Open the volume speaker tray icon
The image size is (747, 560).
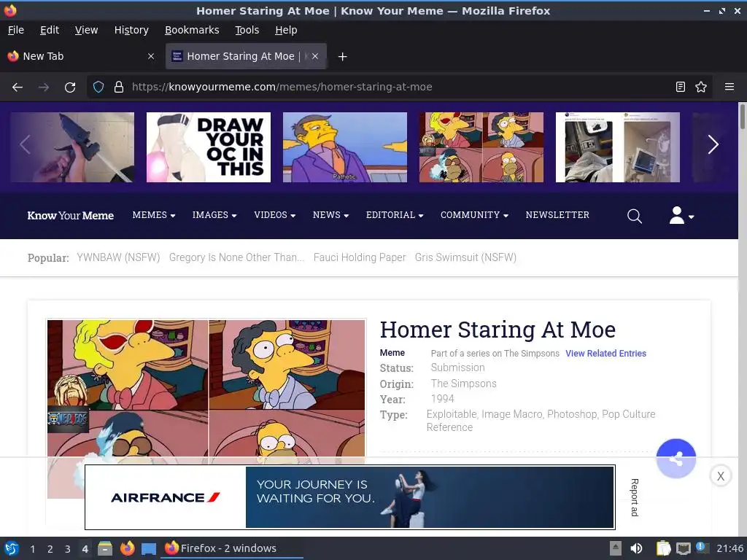pyautogui.click(x=636, y=548)
